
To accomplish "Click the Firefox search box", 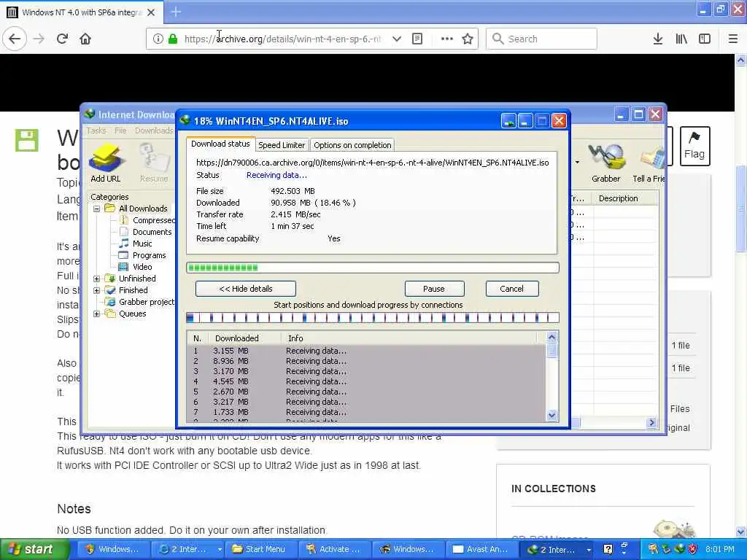I will [541, 39].
